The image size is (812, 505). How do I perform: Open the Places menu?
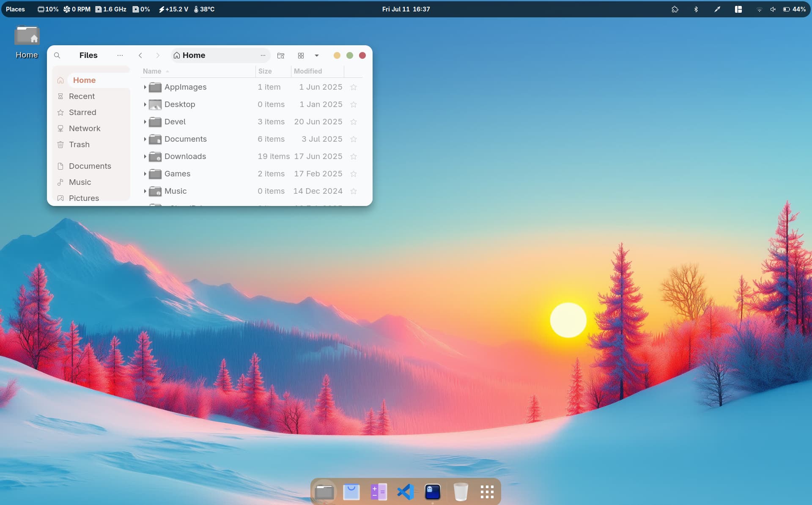tap(15, 9)
